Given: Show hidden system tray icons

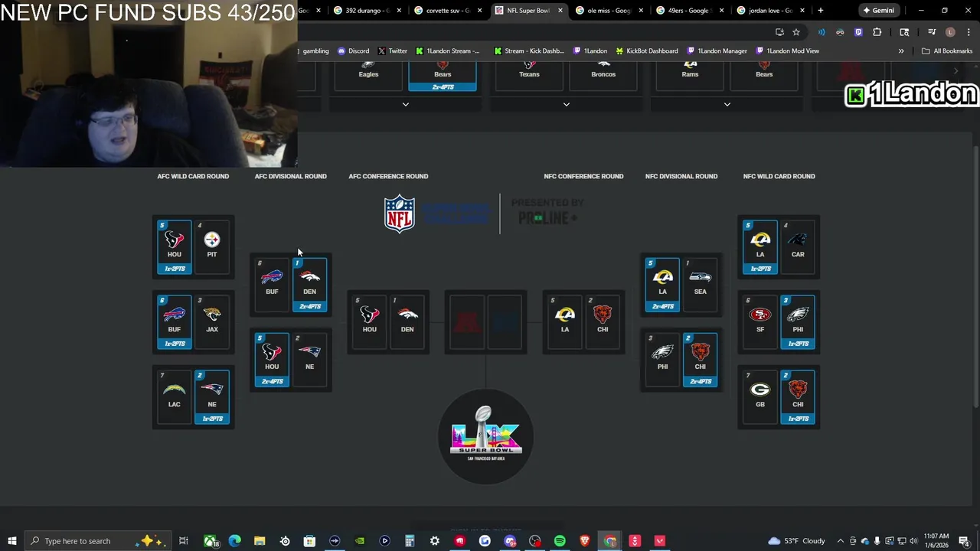Looking at the screenshot, I should coord(840,541).
